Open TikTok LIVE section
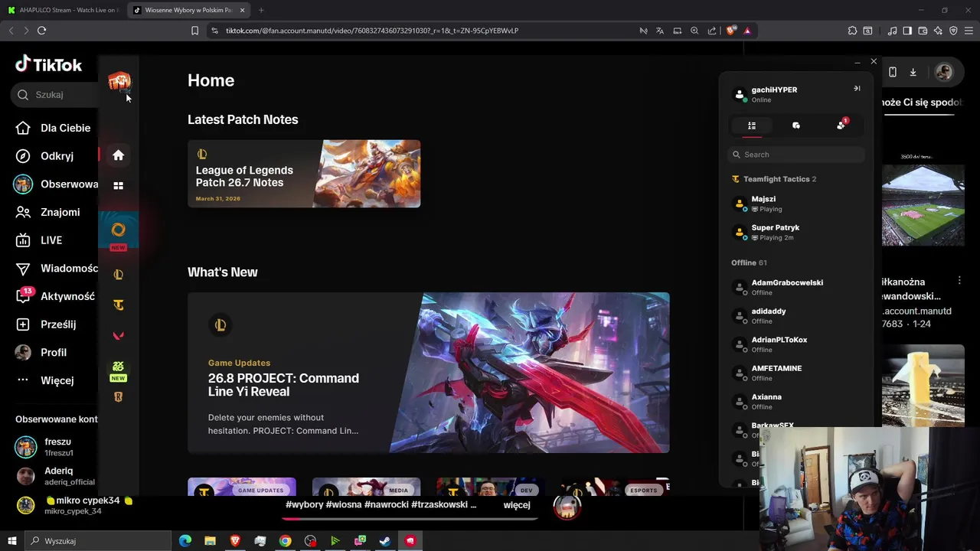Image resolution: width=980 pixels, height=551 pixels. (40, 240)
